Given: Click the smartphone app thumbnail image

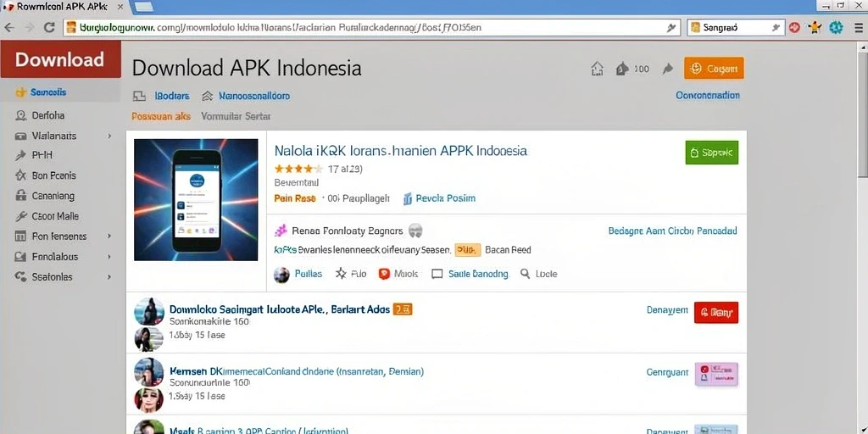Looking at the screenshot, I should [196, 199].
